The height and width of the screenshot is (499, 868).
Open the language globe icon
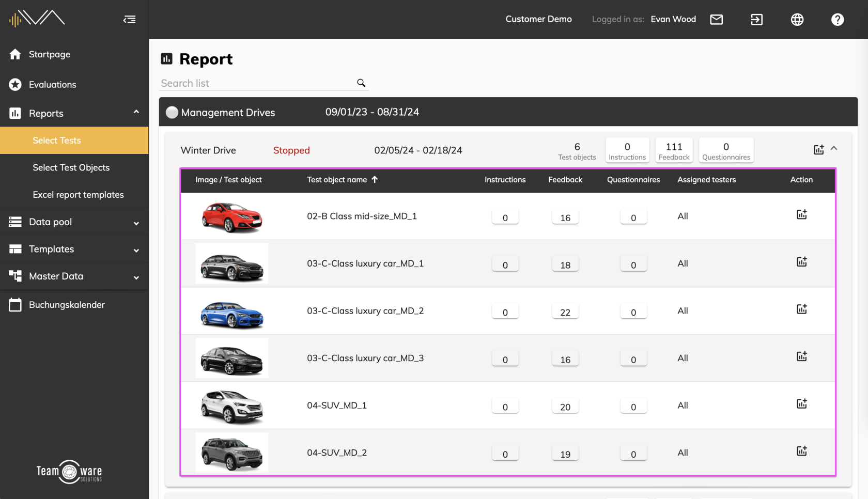(797, 19)
